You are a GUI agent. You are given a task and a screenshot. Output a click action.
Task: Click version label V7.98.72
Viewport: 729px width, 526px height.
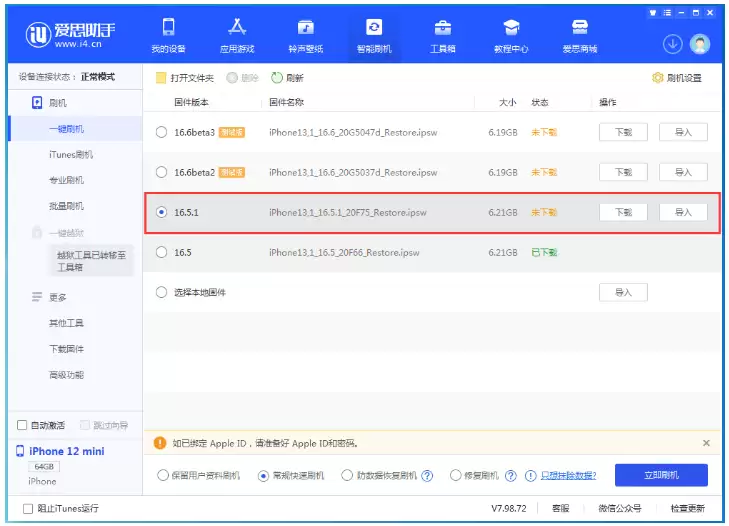tap(509, 508)
